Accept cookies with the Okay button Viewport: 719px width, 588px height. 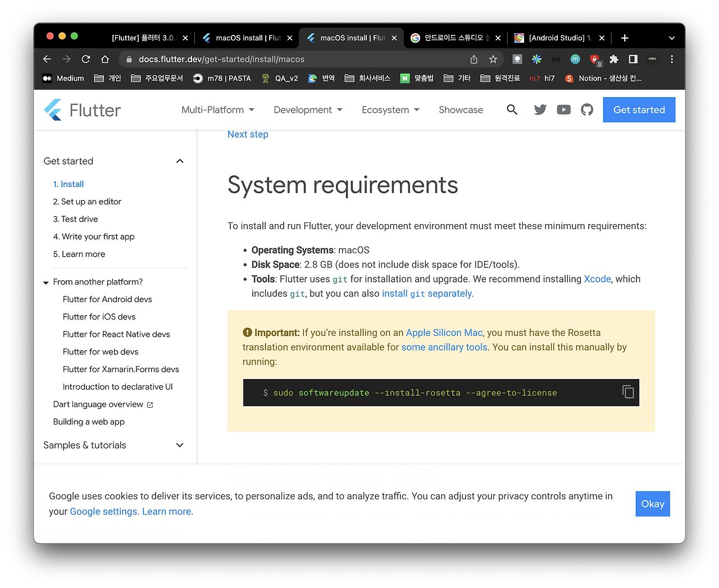pos(653,504)
